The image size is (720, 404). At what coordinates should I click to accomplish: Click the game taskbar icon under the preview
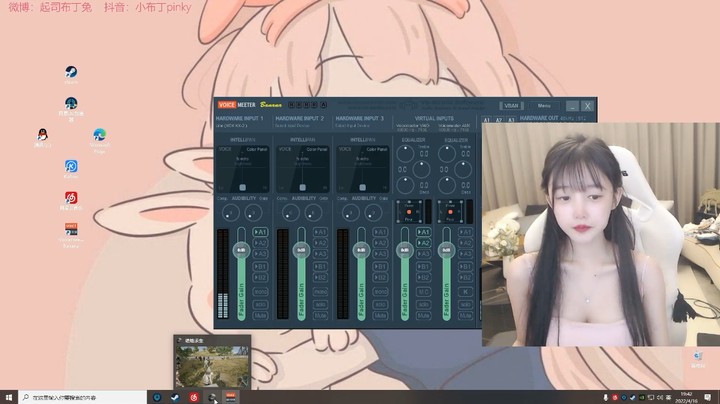[212, 397]
